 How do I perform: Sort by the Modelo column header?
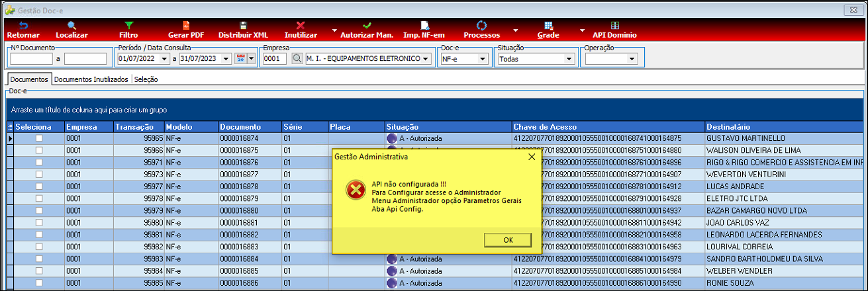pyautogui.click(x=191, y=126)
